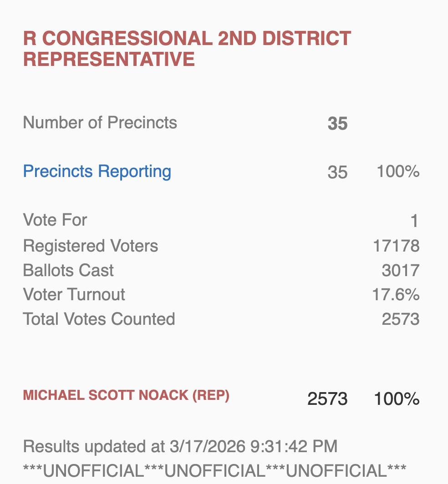Click the Vote For label

pyautogui.click(x=55, y=220)
